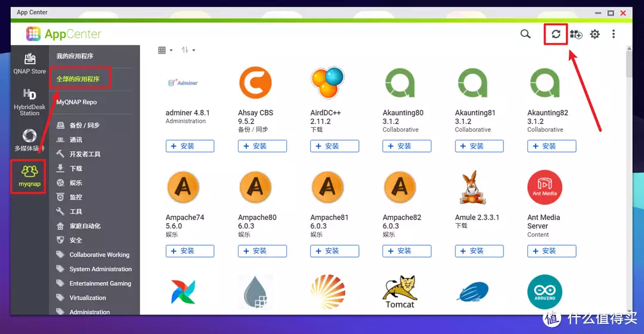Click the orange sunburst app icon
This screenshot has width=644, height=334.
coord(327,292)
